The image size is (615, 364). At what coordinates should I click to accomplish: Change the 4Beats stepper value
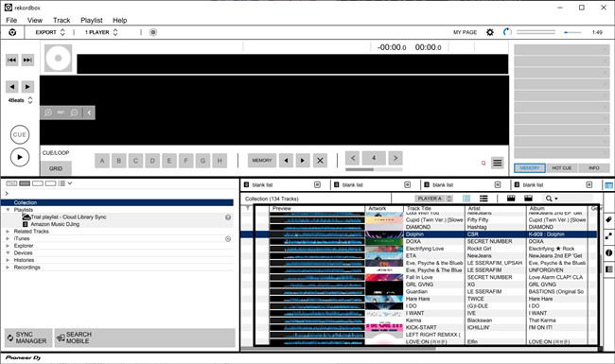30,100
